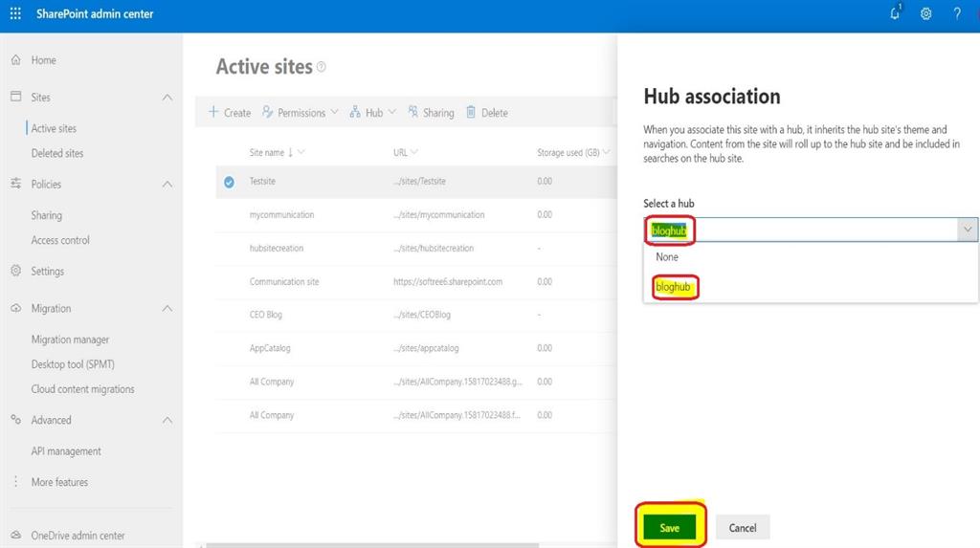Cancel the hub association panel
980x548 pixels.
coord(743,528)
